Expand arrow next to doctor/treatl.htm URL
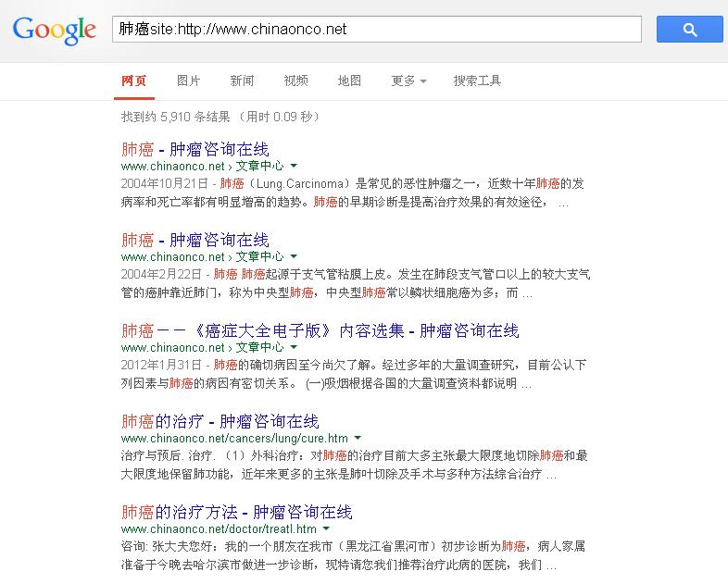The height and width of the screenshot is (584, 728). click(x=326, y=528)
